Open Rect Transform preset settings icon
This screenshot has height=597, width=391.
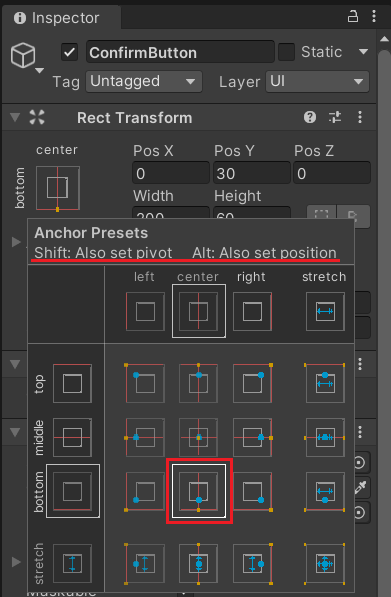click(x=335, y=117)
